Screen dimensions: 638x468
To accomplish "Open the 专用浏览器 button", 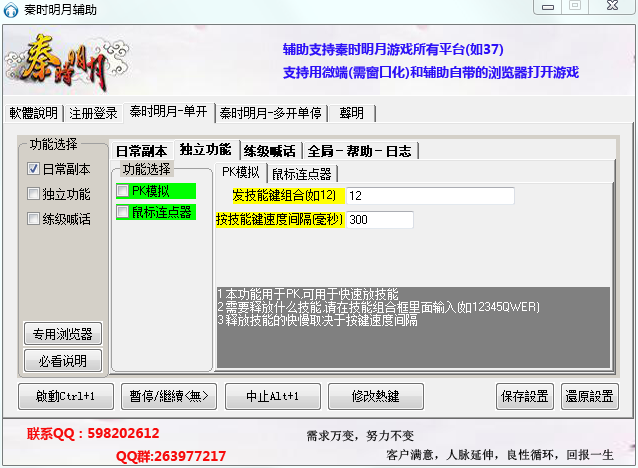I will pyautogui.click(x=62, y=334).
